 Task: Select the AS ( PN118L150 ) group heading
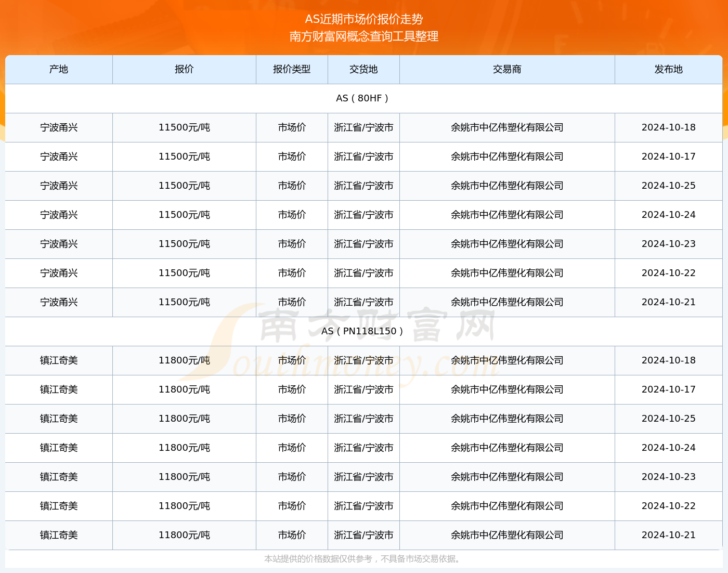coord(363,331)
